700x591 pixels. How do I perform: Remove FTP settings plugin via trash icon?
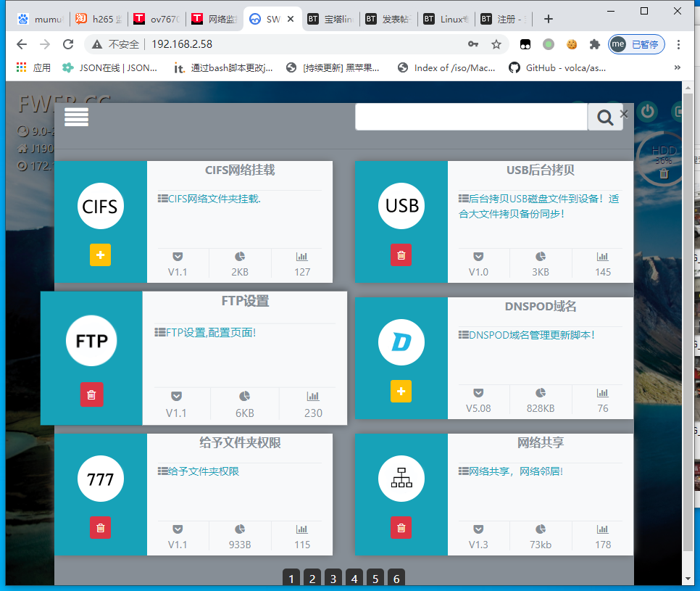[91, 394]
